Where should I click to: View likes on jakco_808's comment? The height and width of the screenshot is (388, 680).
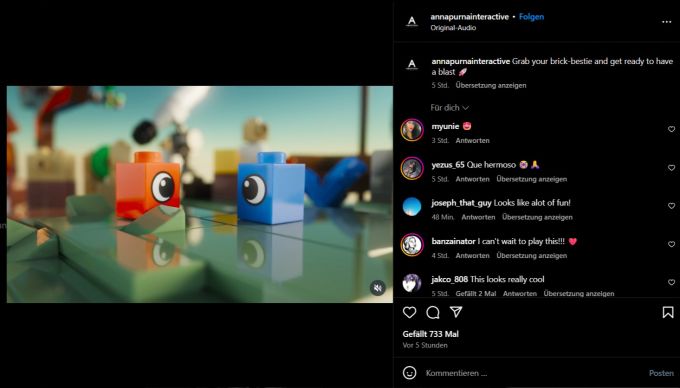pos(476,293)
